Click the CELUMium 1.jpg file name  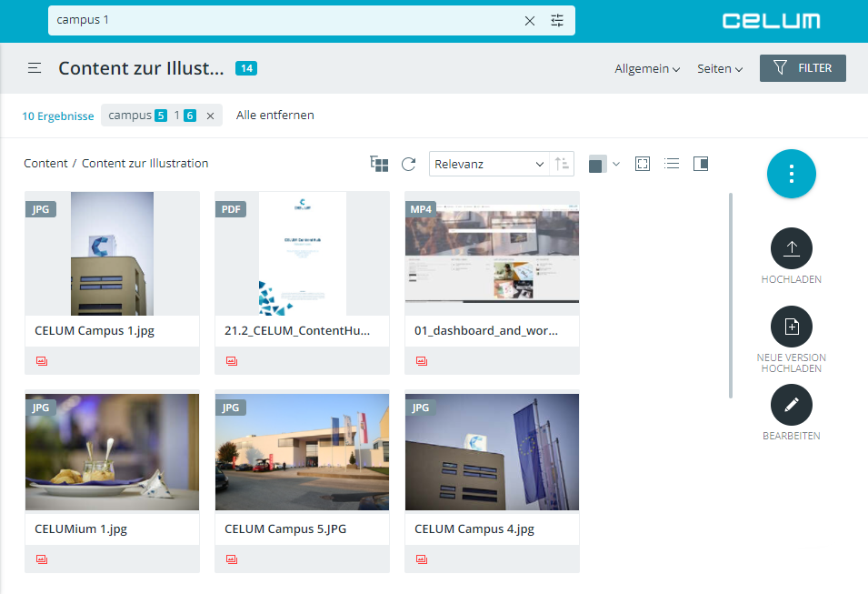pos(81,529)
